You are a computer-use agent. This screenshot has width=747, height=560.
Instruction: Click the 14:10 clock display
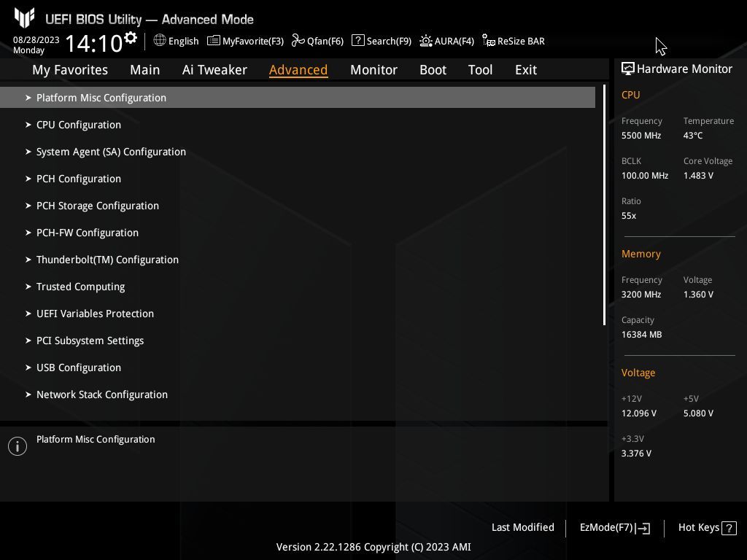coord(94,44)
